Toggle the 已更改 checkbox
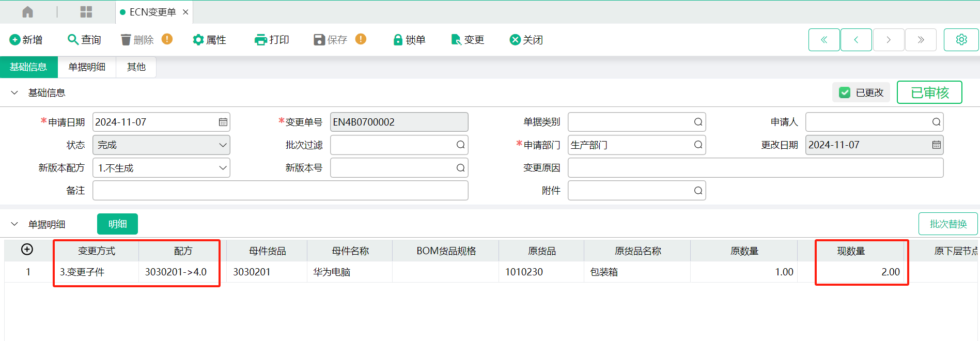This screenshot has height=341, width=980. 845,92
